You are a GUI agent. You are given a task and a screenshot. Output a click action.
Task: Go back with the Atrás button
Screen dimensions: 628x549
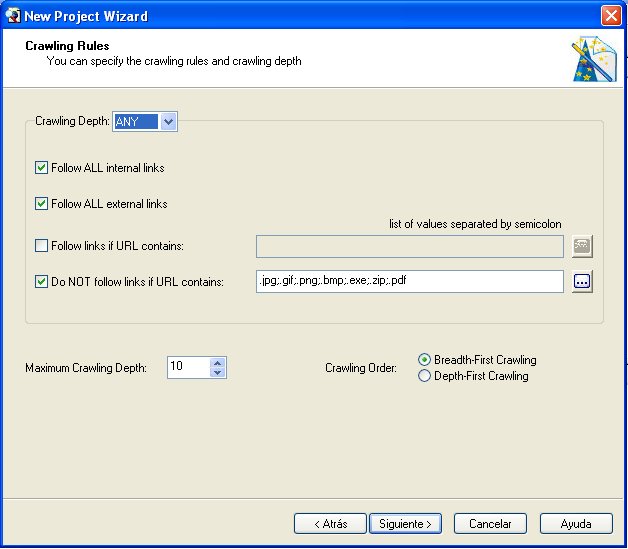click(x=330, y=524)
